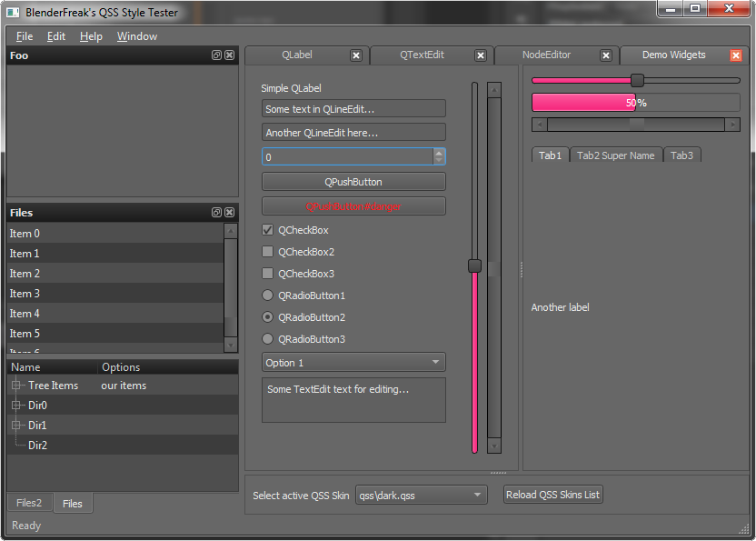Expand the Dir0 tree node
Image resolution: width=756 pixels, height=541 pixels.
coord(16,405)
